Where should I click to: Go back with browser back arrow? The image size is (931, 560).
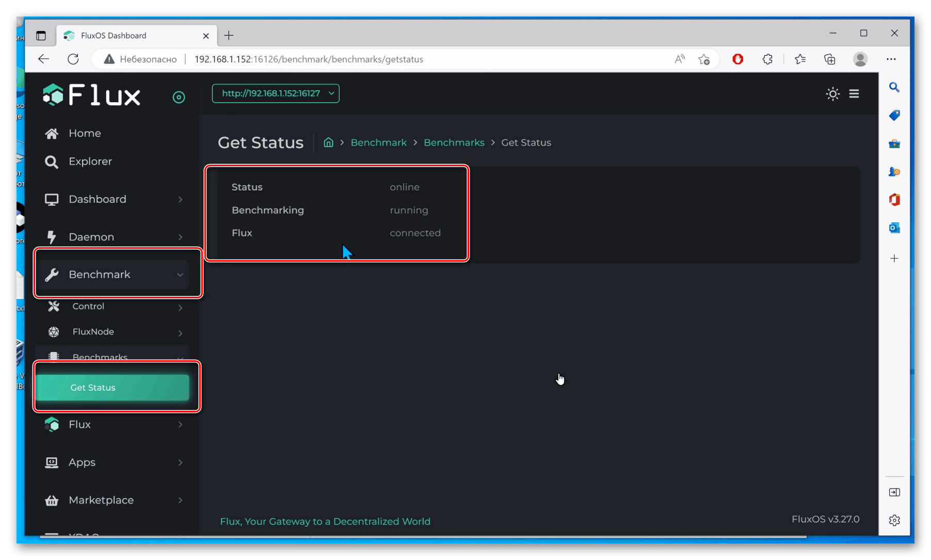[x=44, y=59]
